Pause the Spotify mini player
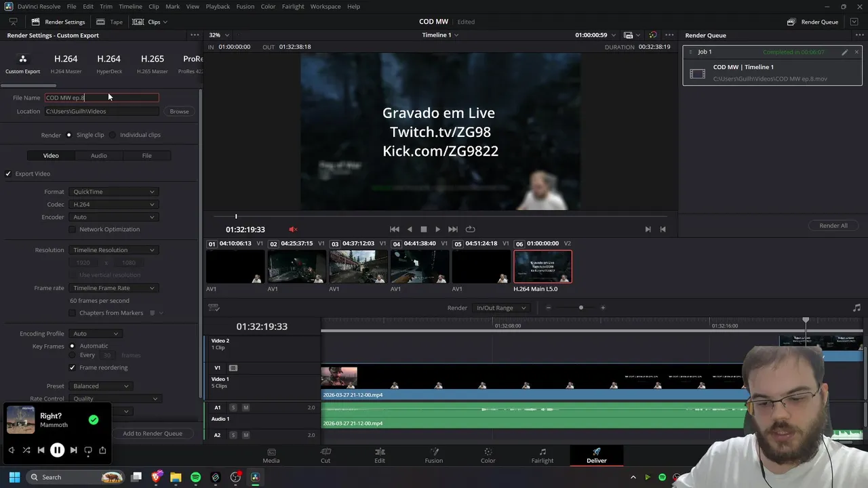 pyautogui.click(x=57, y=449)
